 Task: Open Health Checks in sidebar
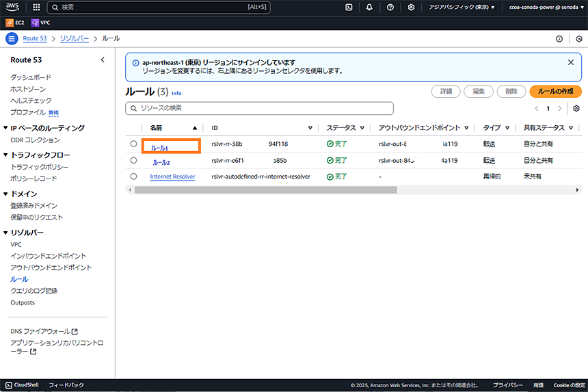click(31, 101)
